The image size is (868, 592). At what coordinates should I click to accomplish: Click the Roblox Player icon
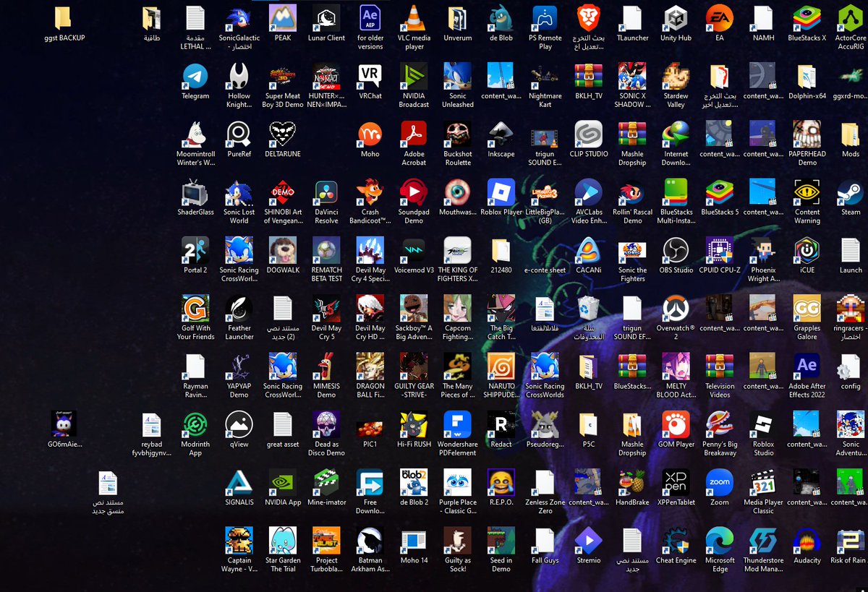(501, 192)
